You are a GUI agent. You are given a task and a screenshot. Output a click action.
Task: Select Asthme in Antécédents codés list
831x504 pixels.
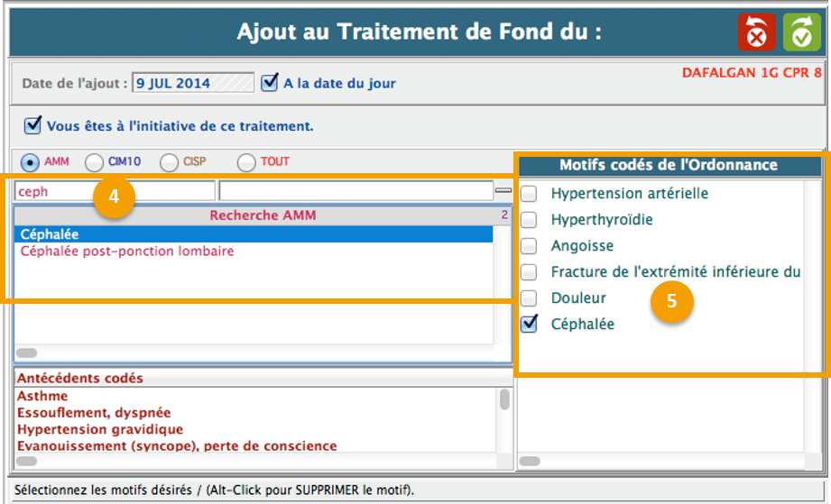[42, 397]
